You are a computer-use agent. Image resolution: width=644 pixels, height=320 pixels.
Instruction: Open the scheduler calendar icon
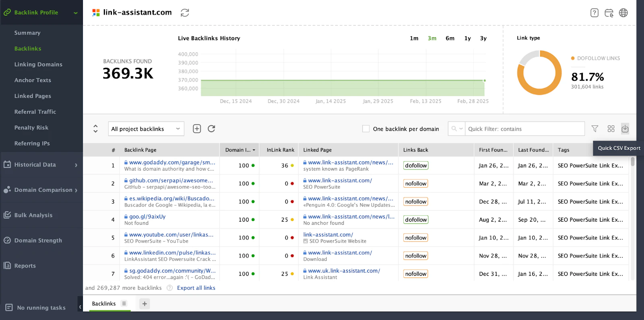(x=609, y=13)
